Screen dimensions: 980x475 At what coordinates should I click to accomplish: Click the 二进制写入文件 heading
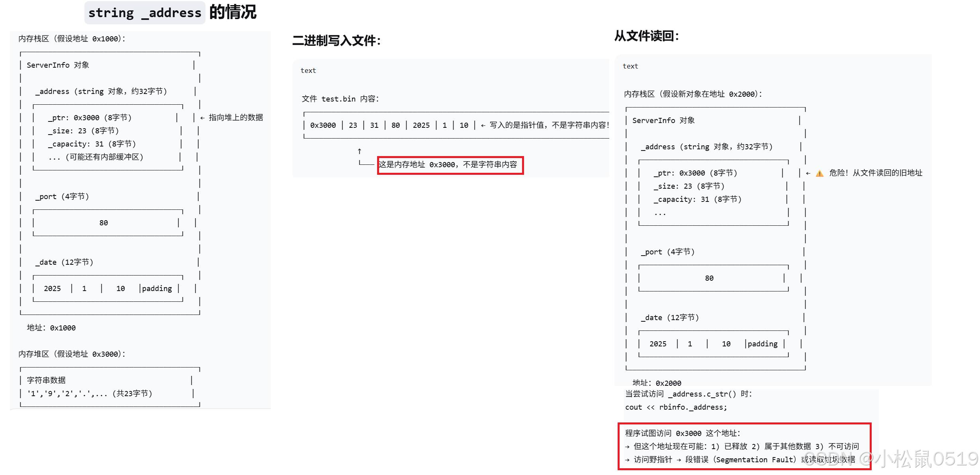tap(336, 41)
